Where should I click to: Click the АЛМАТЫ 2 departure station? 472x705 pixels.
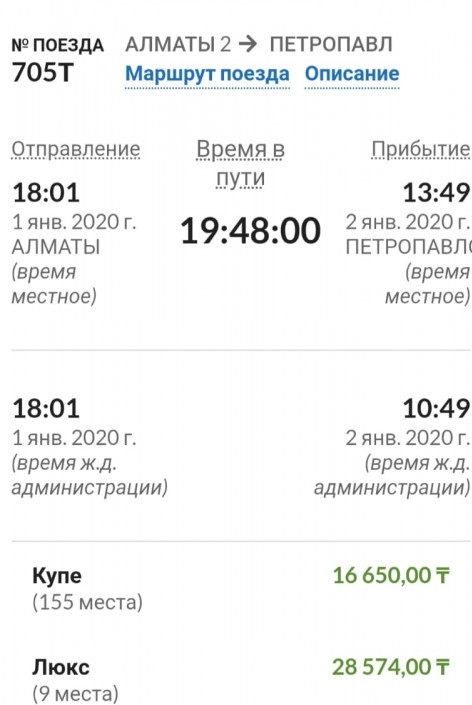click(178, 44)
